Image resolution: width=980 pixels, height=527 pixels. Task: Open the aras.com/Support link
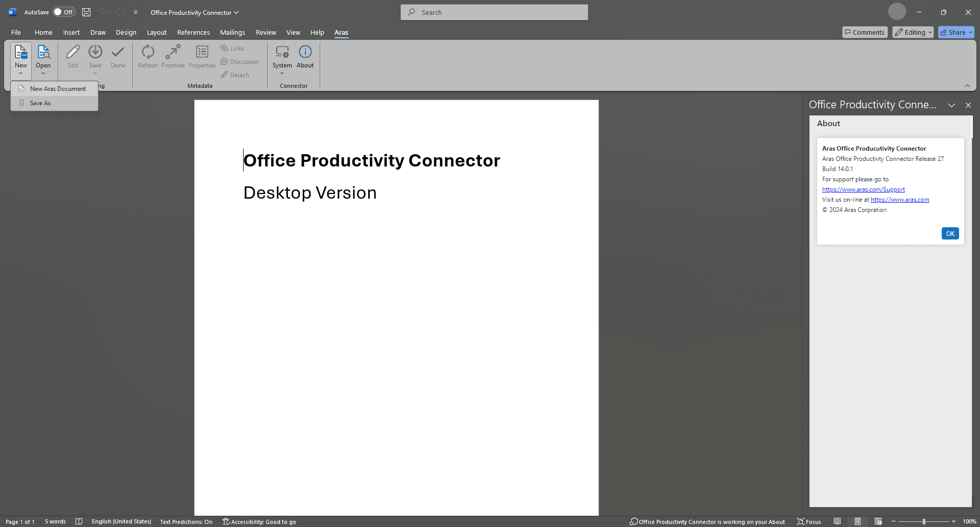pos(864,189)
